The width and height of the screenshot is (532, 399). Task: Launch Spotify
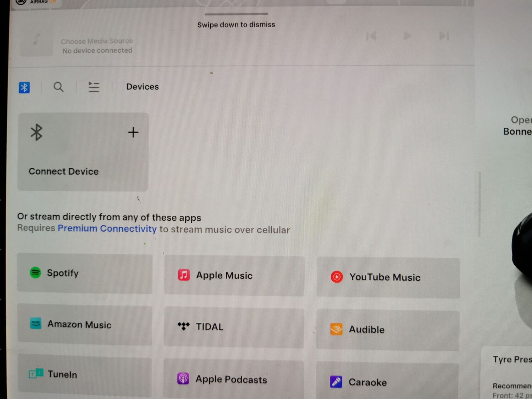(85, 273)
